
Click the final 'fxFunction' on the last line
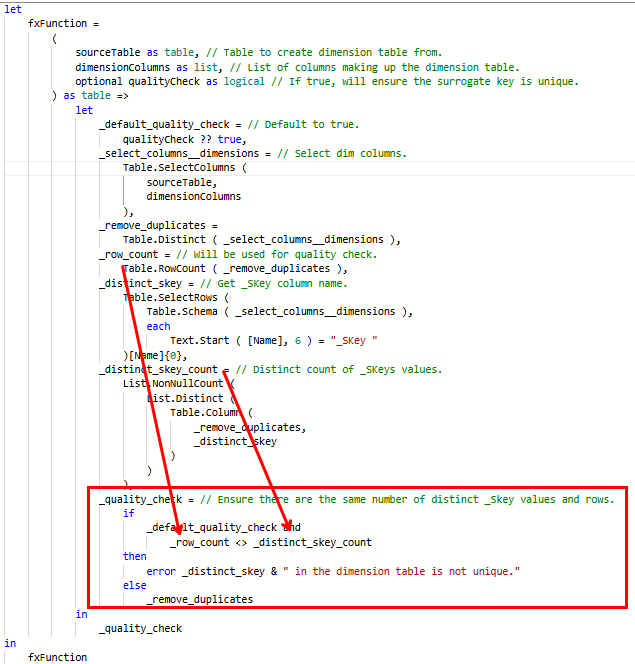pos(57,657)
